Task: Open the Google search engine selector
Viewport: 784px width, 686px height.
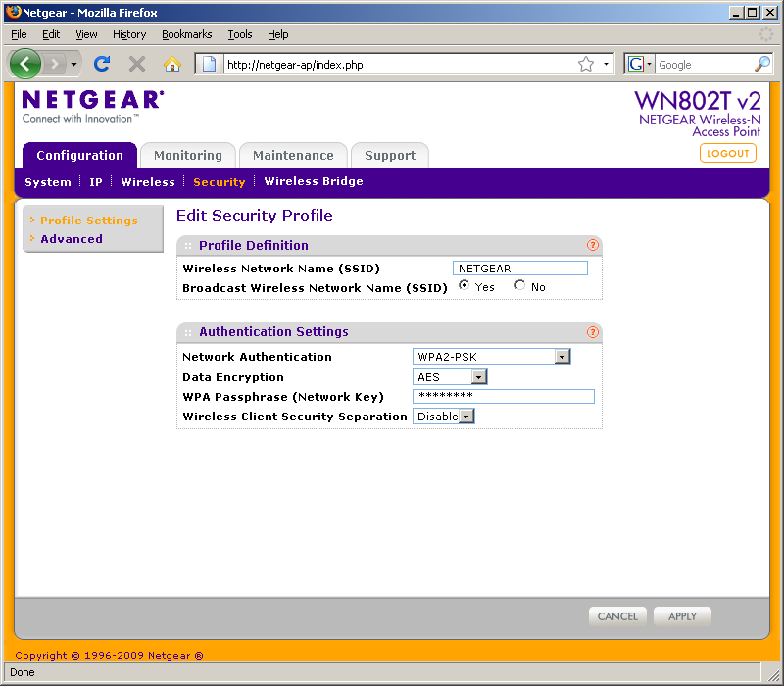Action: tap(640, 64)
